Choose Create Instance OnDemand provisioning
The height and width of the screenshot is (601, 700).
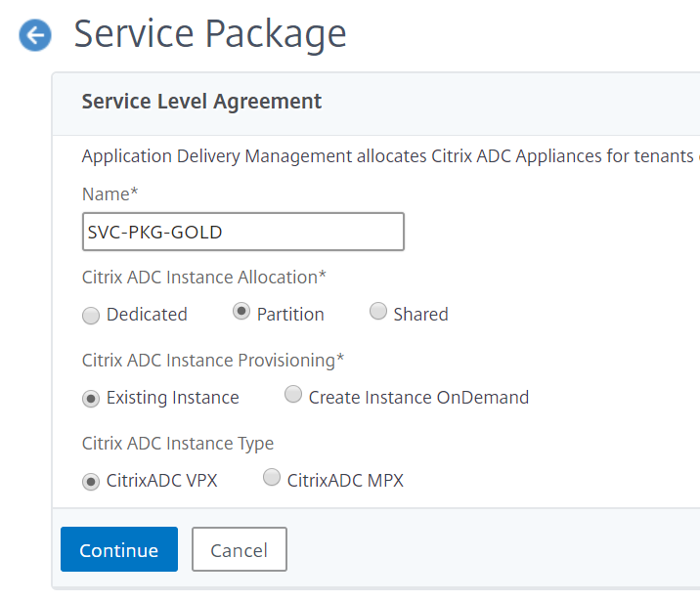pyautogui.click(x=293, y=395)
